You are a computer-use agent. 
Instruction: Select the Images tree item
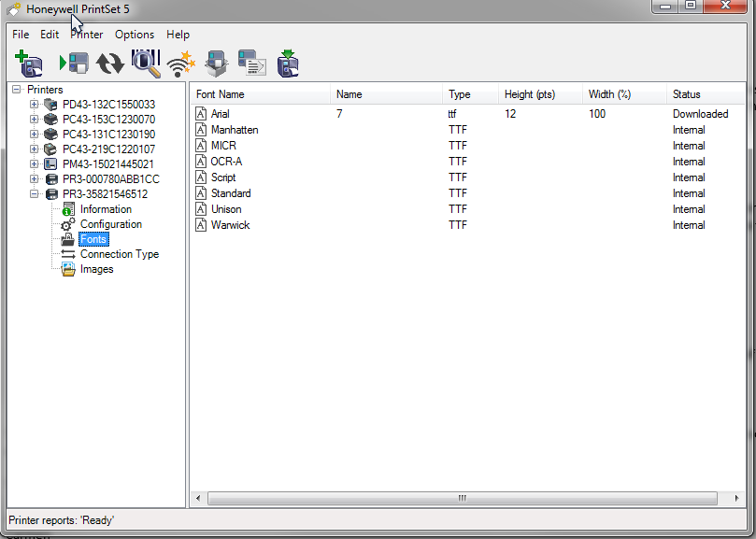coord(97,269)
